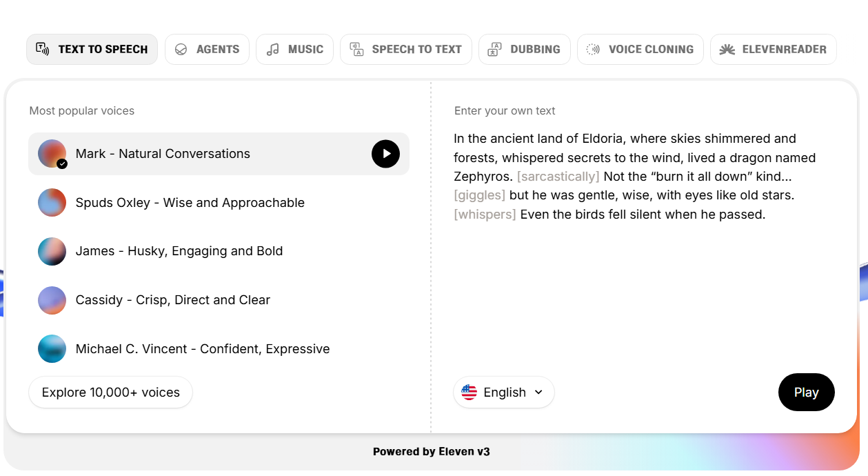Image resolution: width=868 pixels, height=476 pixels.
Task: Select James - Husky, Engaging and Bold voice
Action: pyautogui.click(x=179, y=251)
